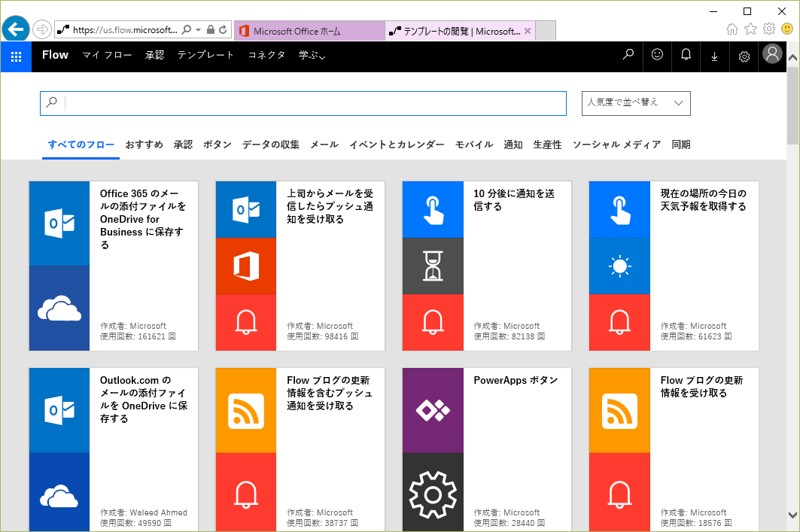
Task: Select the おすすめ category tab
Action: 144,145
